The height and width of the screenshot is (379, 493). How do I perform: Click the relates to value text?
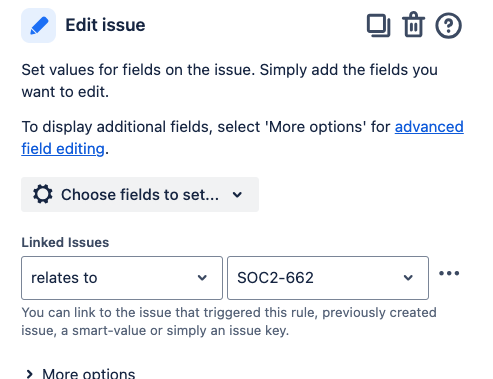click(x=64, y=278)
